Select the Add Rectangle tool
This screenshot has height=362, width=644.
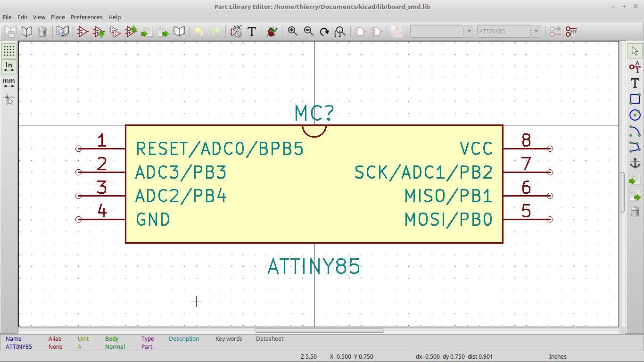point(635,99)
